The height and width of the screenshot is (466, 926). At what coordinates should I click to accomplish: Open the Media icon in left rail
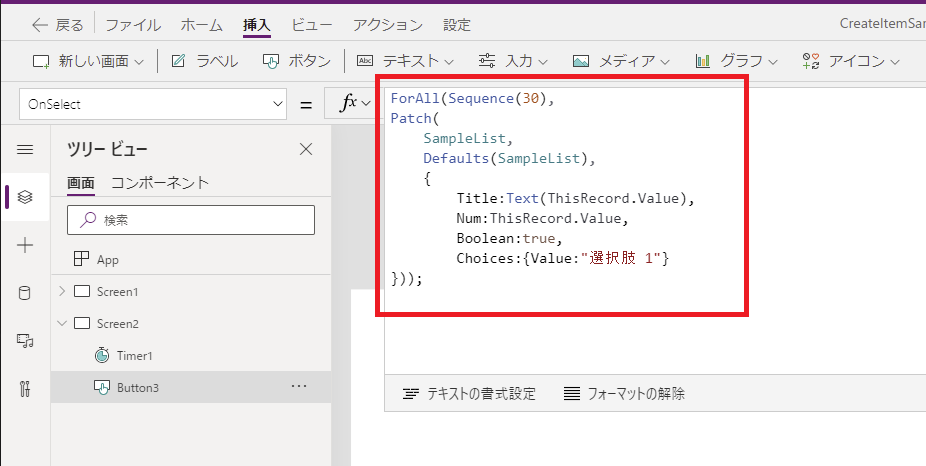[x=25, y=341]
